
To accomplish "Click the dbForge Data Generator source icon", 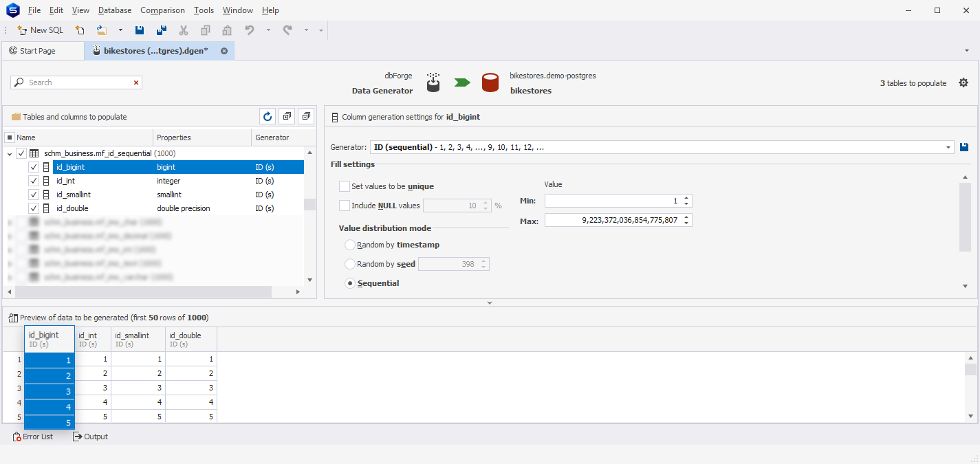I will tap(433, 82).
